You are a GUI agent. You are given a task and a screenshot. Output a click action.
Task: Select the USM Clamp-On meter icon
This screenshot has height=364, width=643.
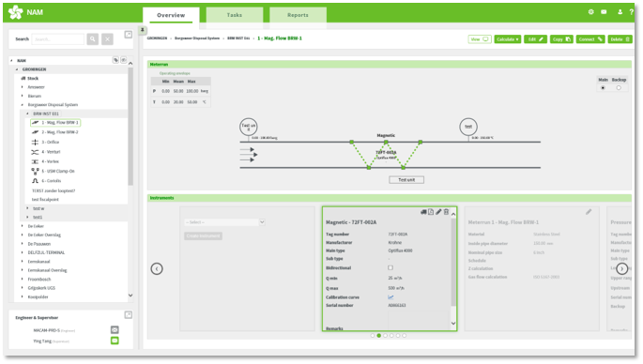click(x=36, y=171)
